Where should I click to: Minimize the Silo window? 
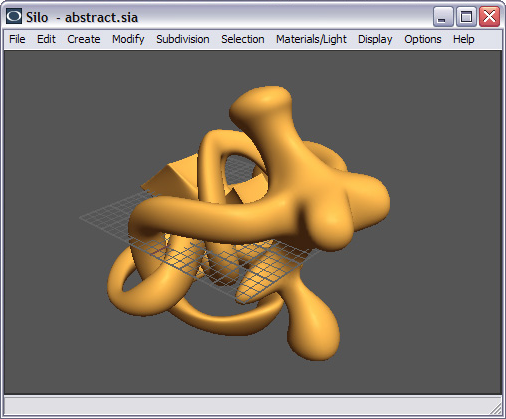[443, 17]
